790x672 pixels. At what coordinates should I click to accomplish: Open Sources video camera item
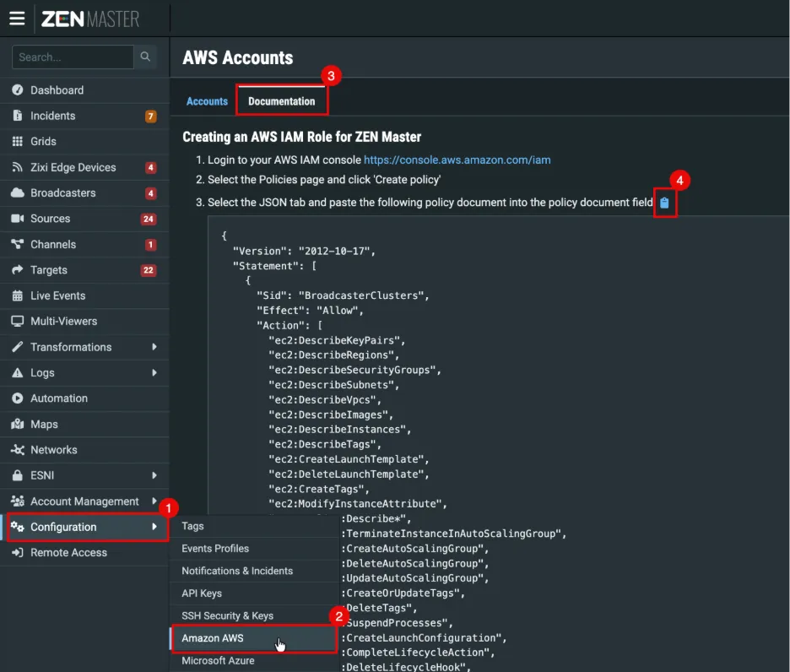[84, 219]
